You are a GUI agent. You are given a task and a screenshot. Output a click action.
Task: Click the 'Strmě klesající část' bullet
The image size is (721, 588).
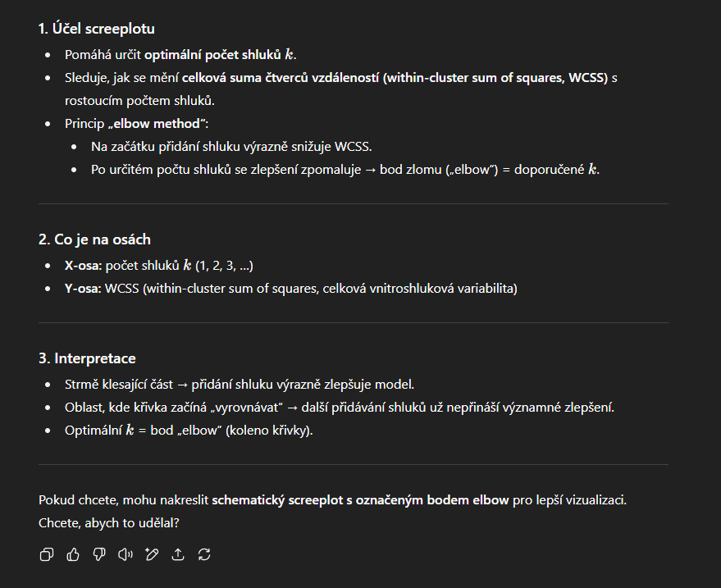tap(240, 385)
